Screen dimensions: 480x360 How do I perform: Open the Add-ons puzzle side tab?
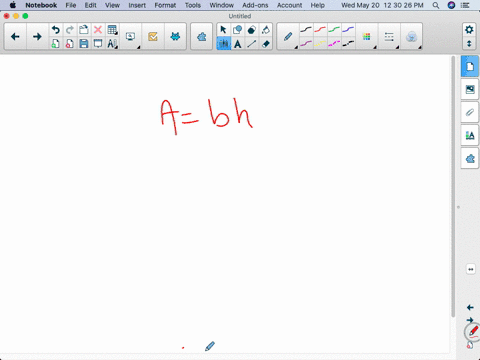[x=470, y=158]
